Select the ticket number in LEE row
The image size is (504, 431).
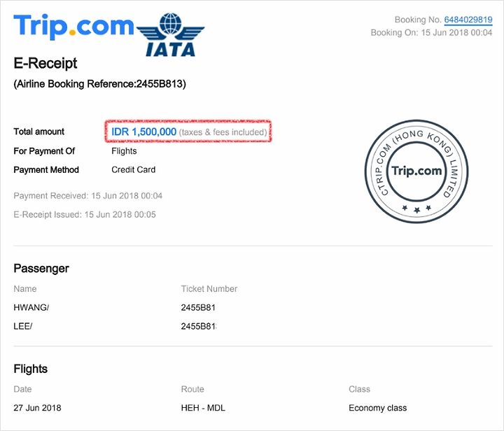click(x=199, y=326)
